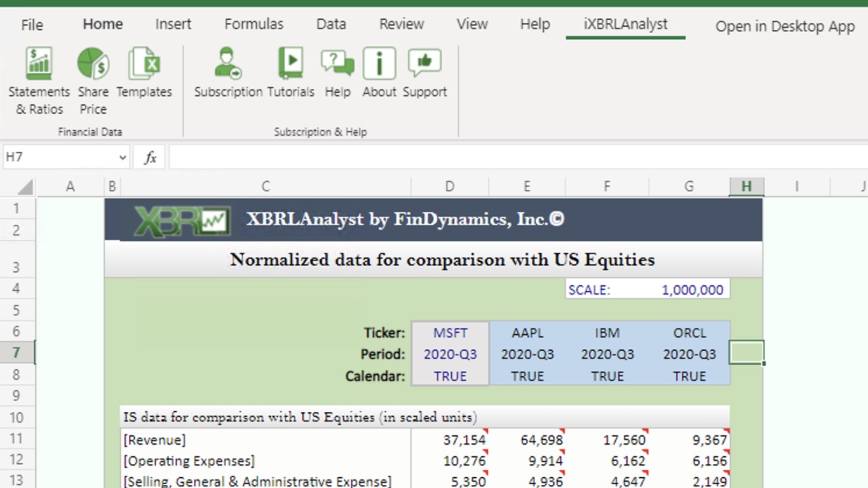
Task: Click MSFT operating expenses value 10,276
Action: pos(450,461)
